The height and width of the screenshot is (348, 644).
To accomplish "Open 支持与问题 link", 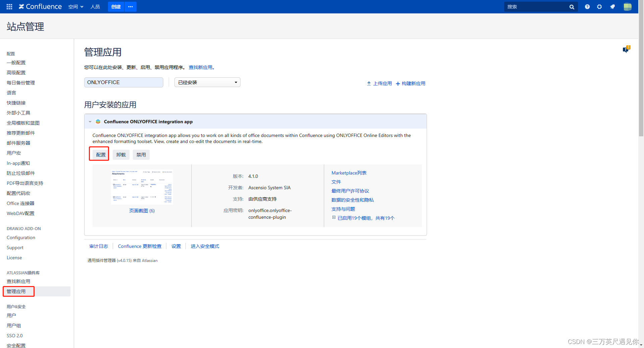I will pyautogui.click(x=343, y=209).
